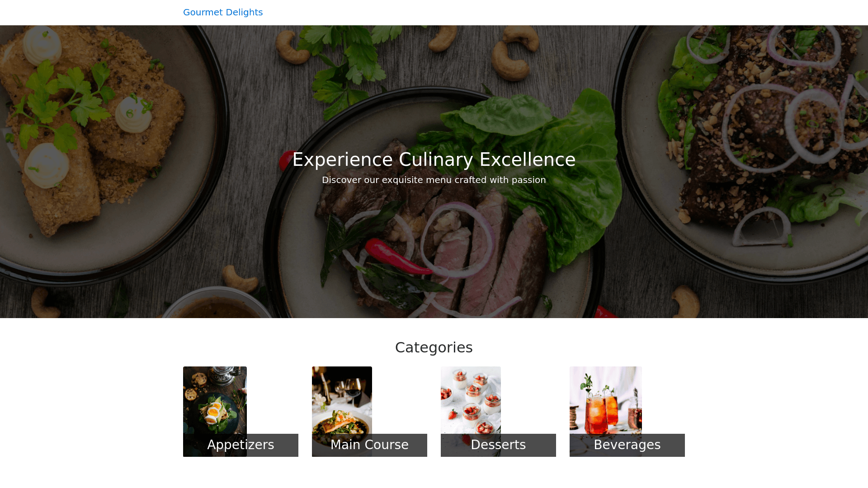This screenshot has height=488, width=868.
Task: Open the Main Course category label
Action: pos(369,445)
